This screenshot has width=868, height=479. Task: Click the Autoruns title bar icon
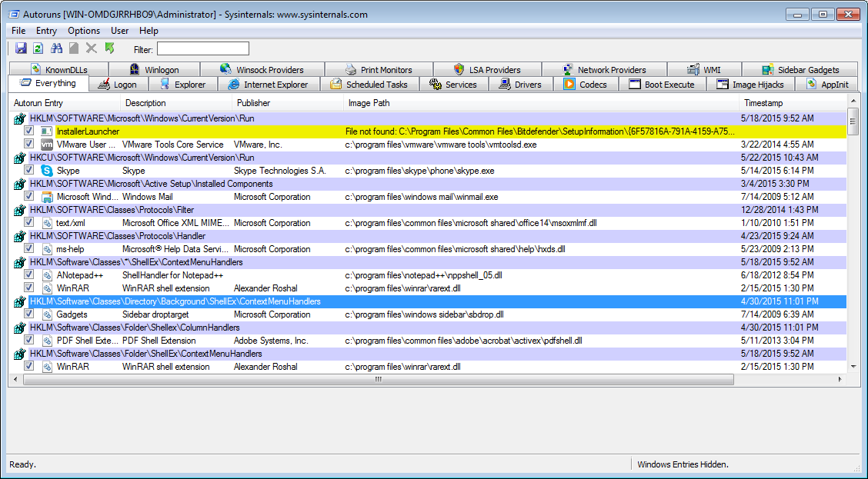tap(15, 15)
